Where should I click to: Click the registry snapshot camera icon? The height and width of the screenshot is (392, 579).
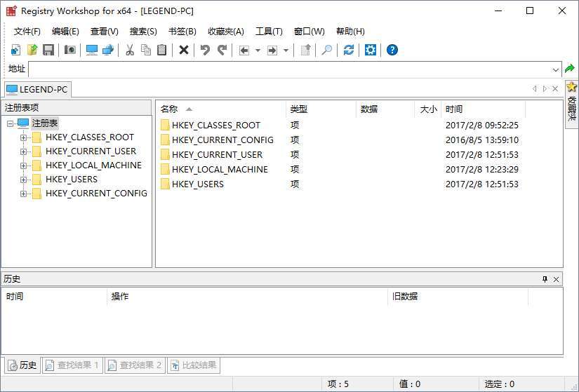click(70, 50)
